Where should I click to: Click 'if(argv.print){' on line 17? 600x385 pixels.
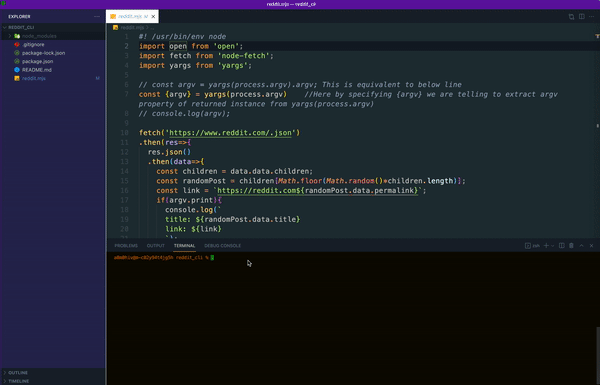coord(189,200)
